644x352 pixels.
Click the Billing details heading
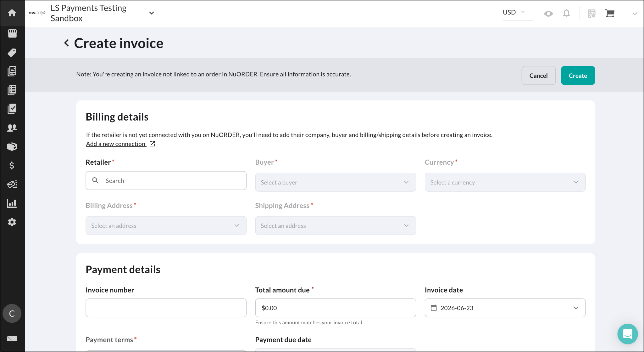(117, 117)
